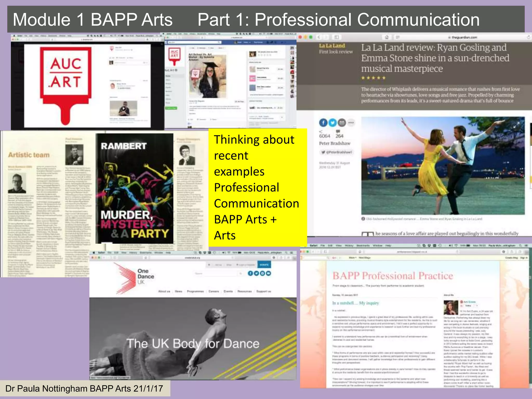Viewport: 532px width, 399px height.
Task: Click the blue DONATE button
Action: (x=264, y=265)
